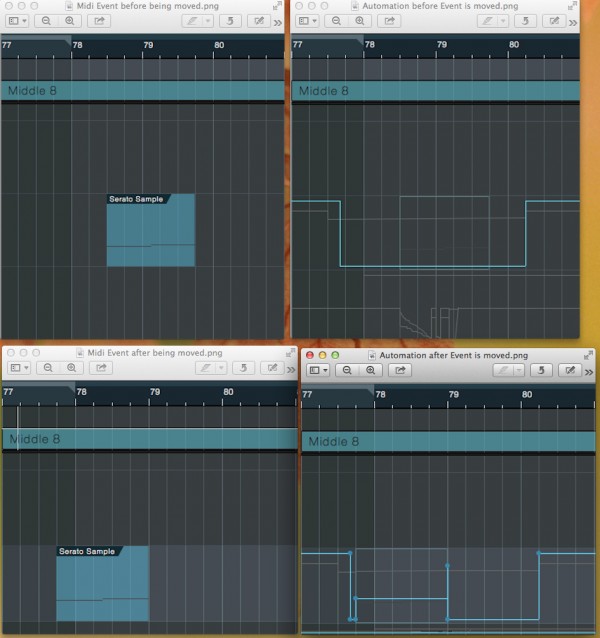This screenshot has height=638, width=600.
Task: Share the Midi Event after being moved image
Action: (x=101, y=368)
